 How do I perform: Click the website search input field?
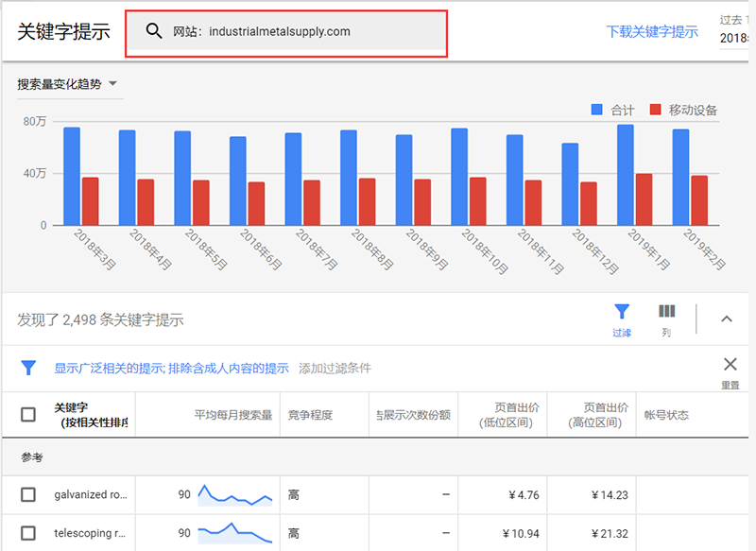(x=302, y=31)
